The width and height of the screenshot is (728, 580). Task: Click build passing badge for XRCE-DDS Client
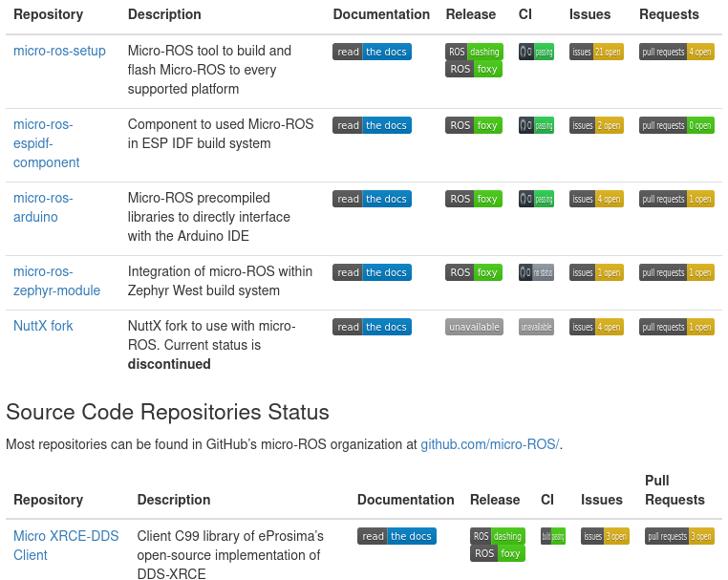click(x=553, y=536)
